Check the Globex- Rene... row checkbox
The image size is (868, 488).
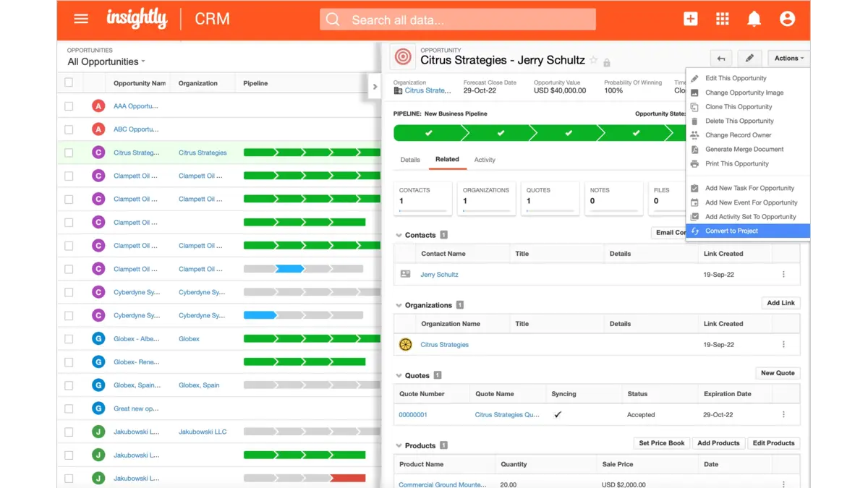coord(69,361)
